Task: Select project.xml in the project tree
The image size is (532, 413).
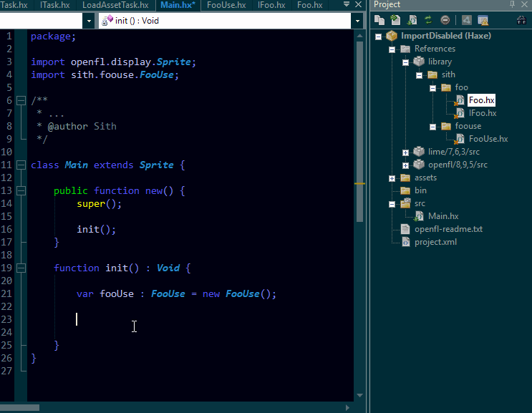Action: (x=435, y=242)
